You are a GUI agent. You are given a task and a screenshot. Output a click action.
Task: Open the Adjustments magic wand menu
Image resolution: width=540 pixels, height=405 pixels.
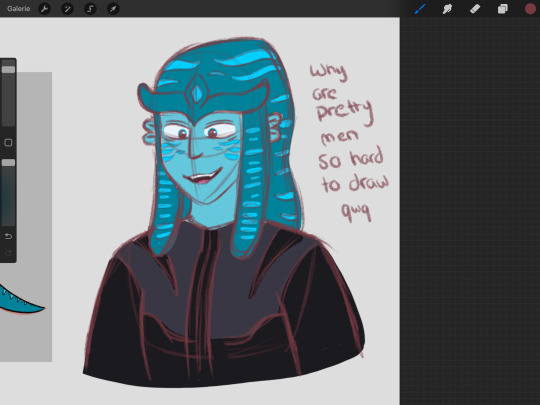point(67,9)
